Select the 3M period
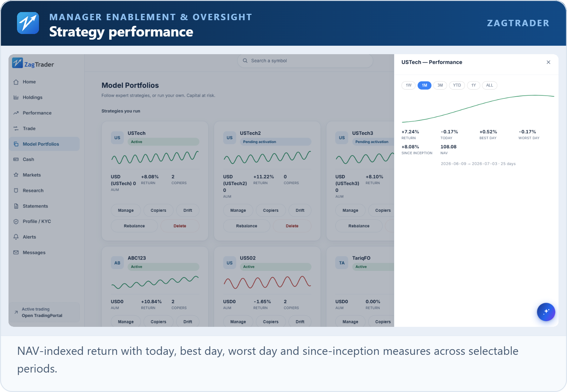Screen dimensions: 567x392 (440, 85)
